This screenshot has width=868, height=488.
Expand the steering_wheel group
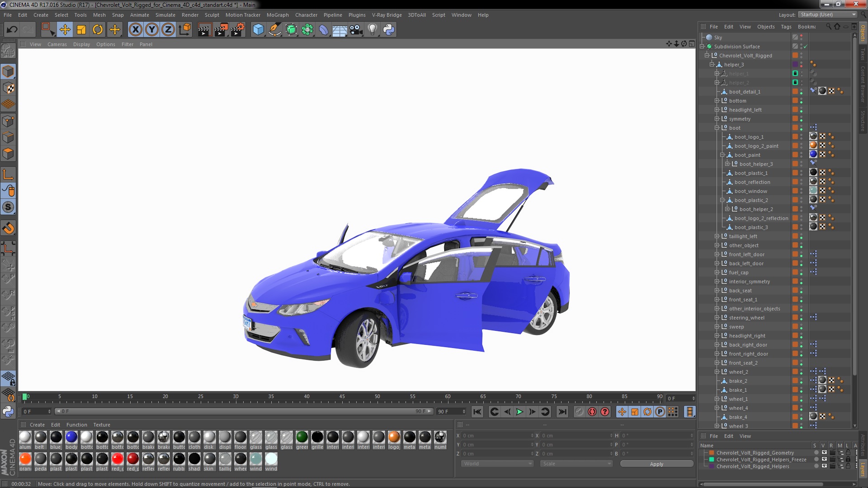click(717, 318)
